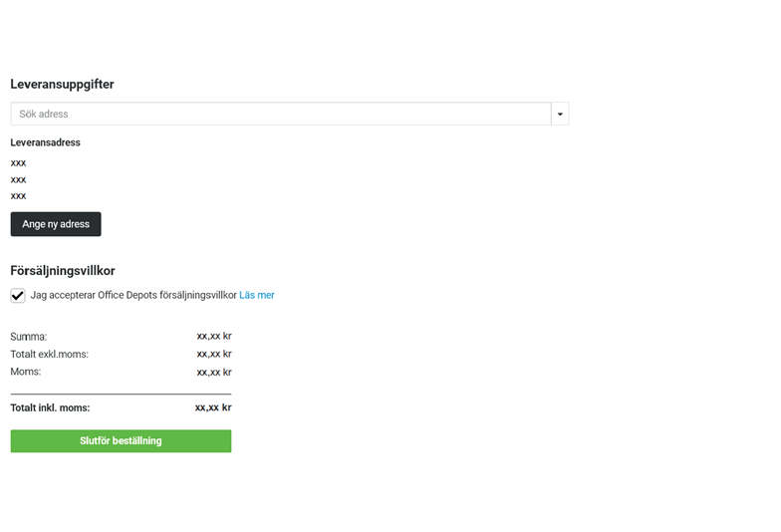Select the Totalt exkl.moms amount value
This screenshot has width=781, height=532.
[x=214, y=354]
